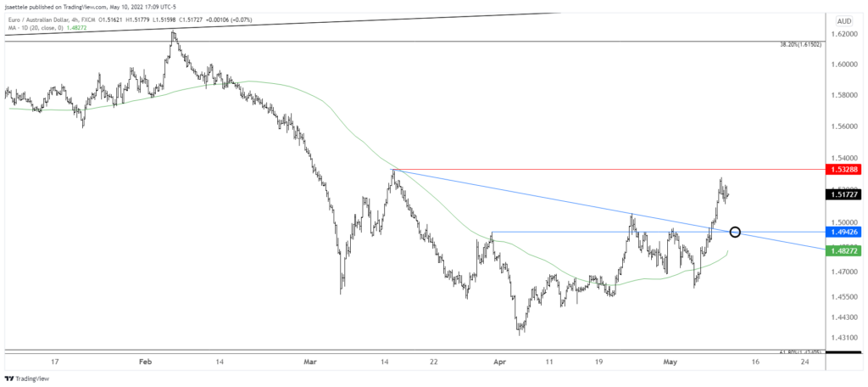Click the black circle marker on the chart
This screenshot has width=868, height=387.
click(735, 232)
